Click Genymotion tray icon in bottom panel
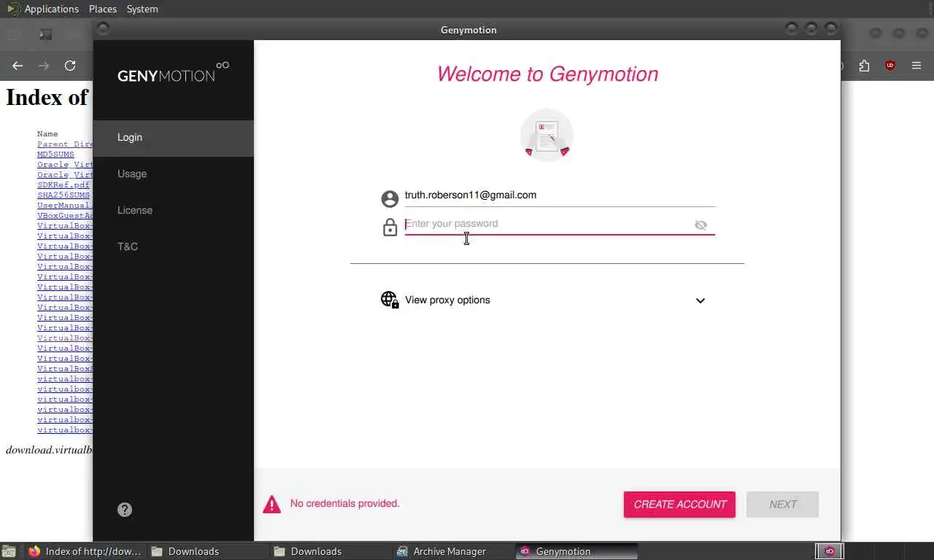Image resolution: width=934 pixels, height=560 pixels. 830,551
